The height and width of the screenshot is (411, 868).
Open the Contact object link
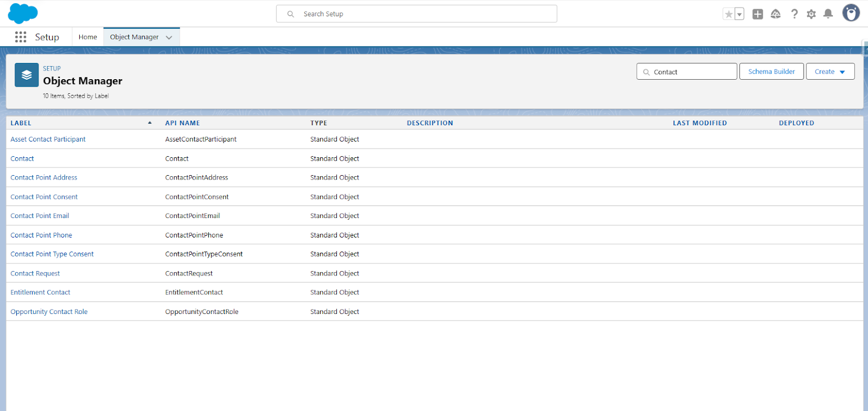22,158
